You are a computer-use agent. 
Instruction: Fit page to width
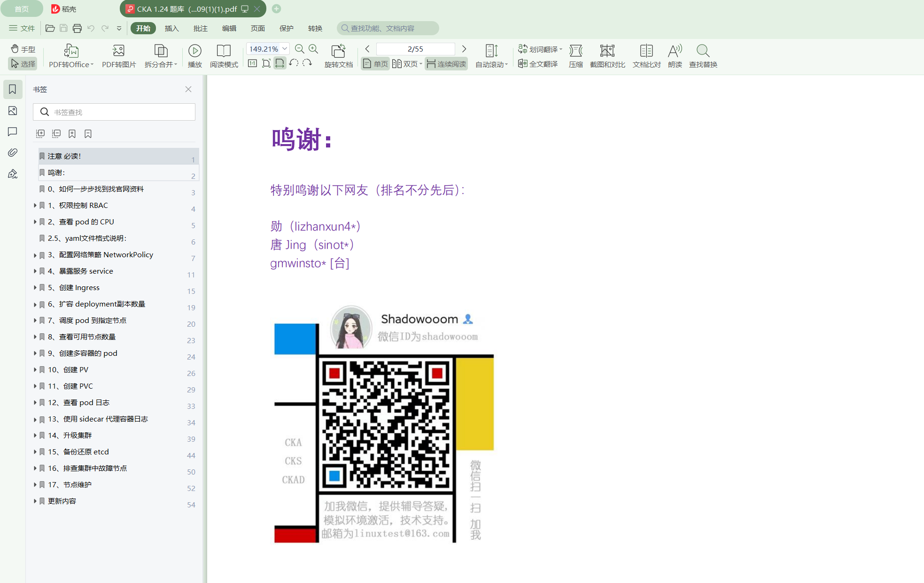pos(280,63)
